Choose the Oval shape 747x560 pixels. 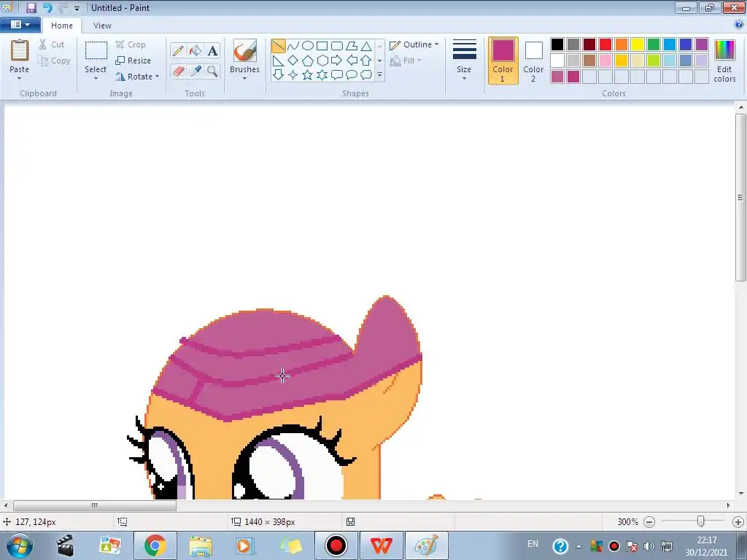pos(308,46)
